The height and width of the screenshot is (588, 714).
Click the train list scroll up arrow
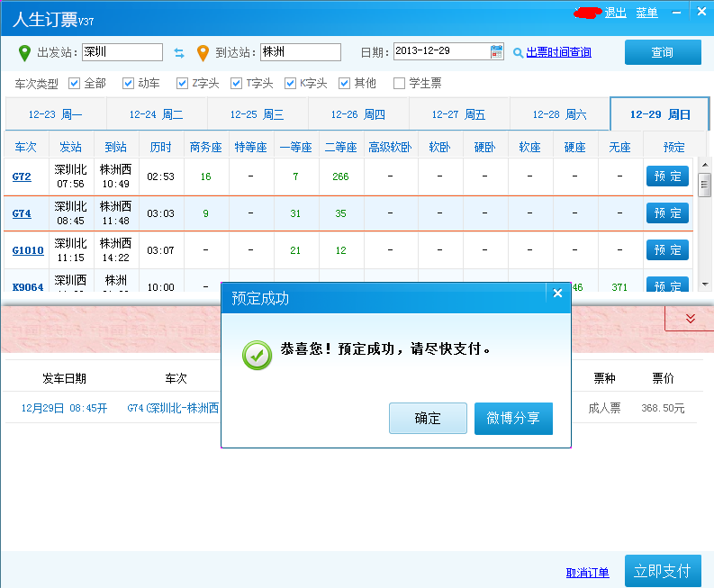(x=705, y=165)
